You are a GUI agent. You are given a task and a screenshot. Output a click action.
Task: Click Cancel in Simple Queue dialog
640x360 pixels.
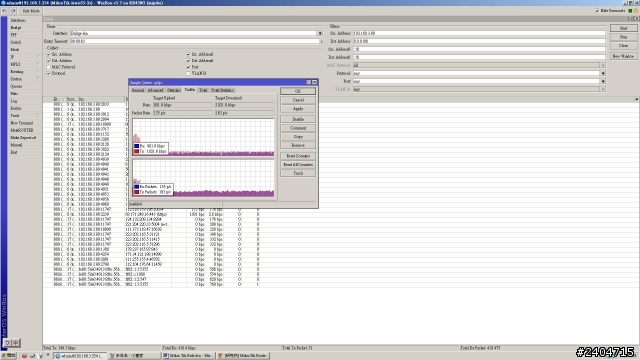[298, 100]
